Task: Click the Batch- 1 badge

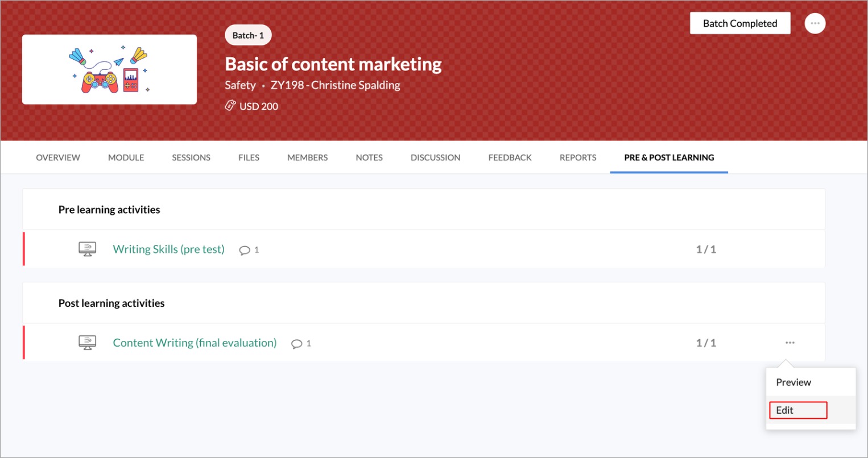Action: 248,35
